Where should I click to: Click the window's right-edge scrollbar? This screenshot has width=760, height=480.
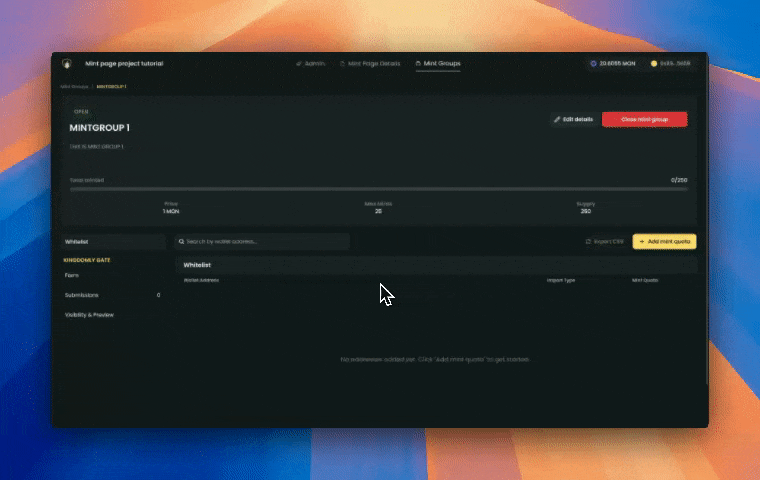pyautogui.click(x=707, y=240)
